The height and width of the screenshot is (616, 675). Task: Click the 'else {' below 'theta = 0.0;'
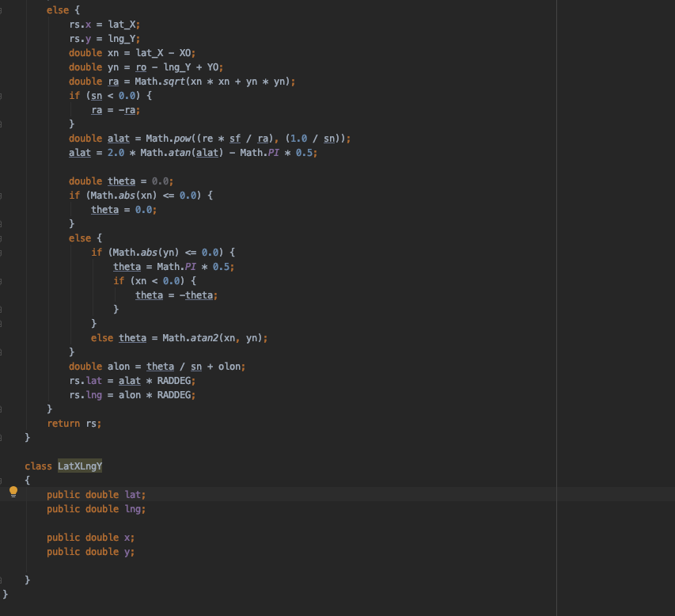coord(85,238)
